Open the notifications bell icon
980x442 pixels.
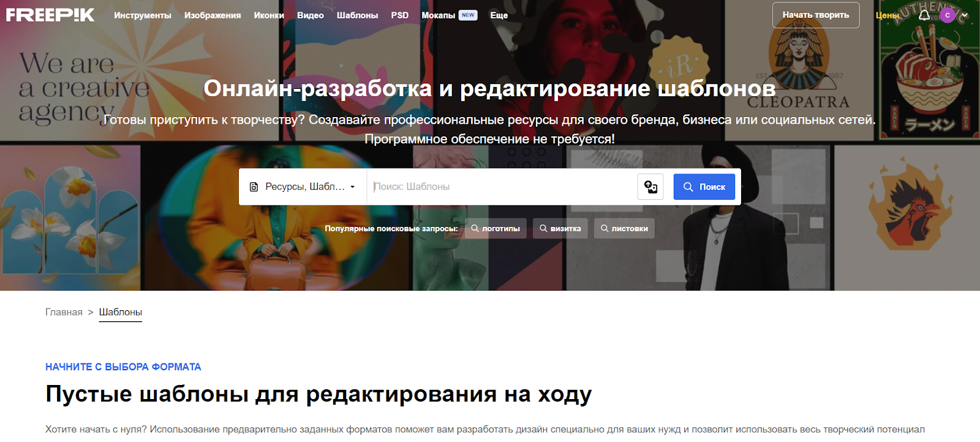point(924,15)
